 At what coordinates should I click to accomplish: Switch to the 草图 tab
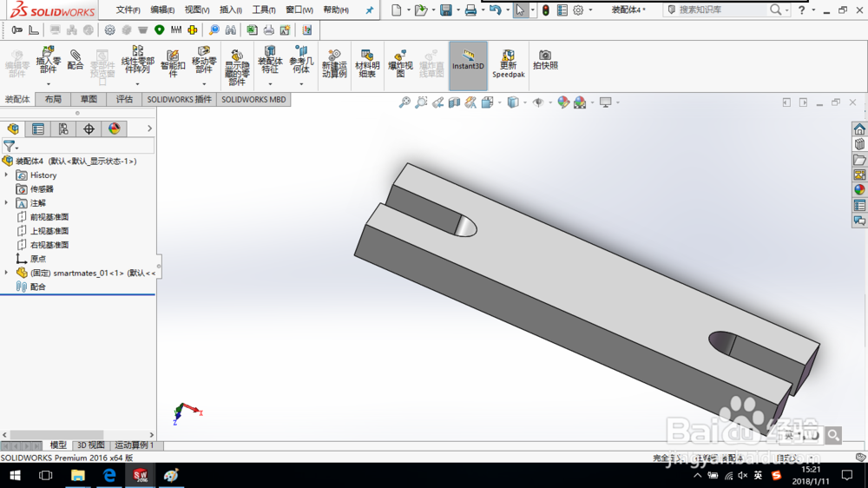(89, 99)
